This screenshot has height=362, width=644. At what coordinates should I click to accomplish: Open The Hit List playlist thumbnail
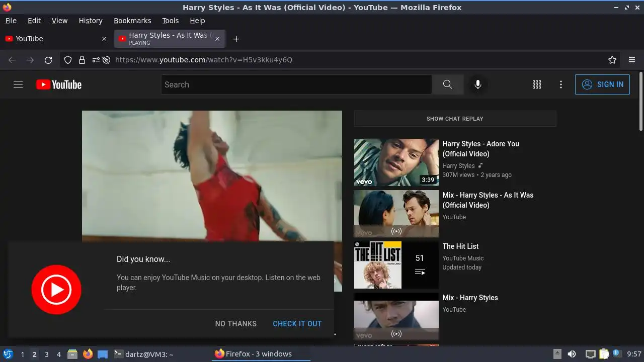point(396,265)
